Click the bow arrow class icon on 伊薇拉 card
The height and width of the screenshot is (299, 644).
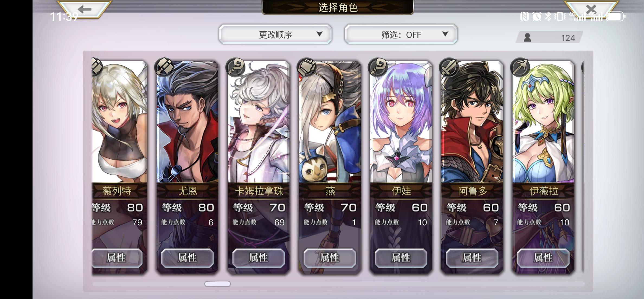click(520, 67)
